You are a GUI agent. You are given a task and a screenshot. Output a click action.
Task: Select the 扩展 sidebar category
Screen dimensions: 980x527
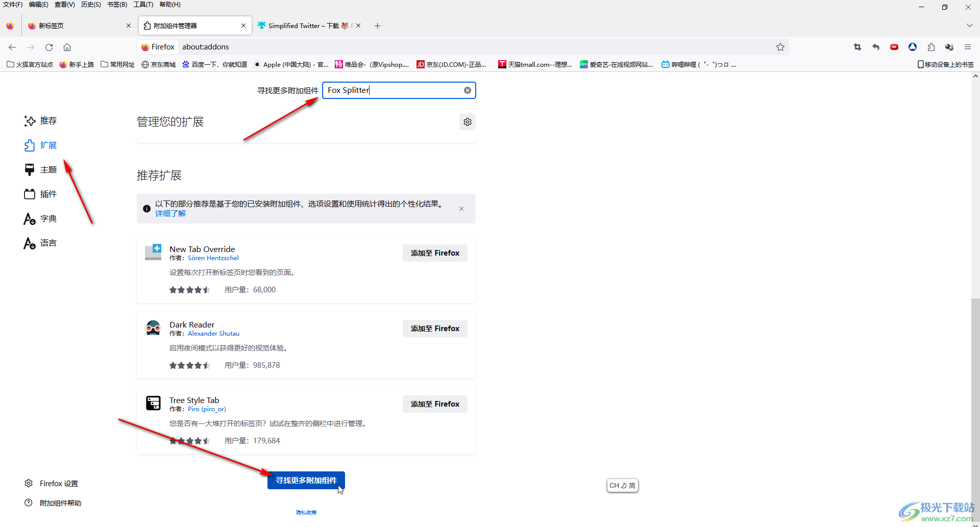pyautogui.click(x=40, y=145)
